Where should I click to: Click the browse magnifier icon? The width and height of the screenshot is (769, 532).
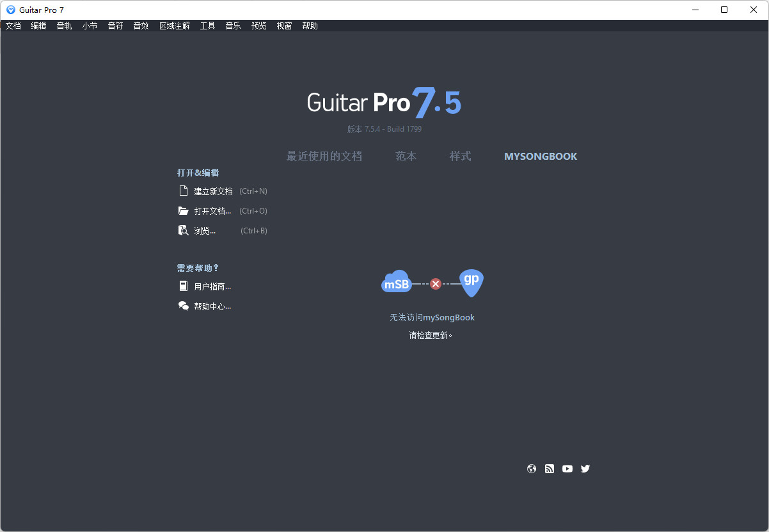point(184,231)
